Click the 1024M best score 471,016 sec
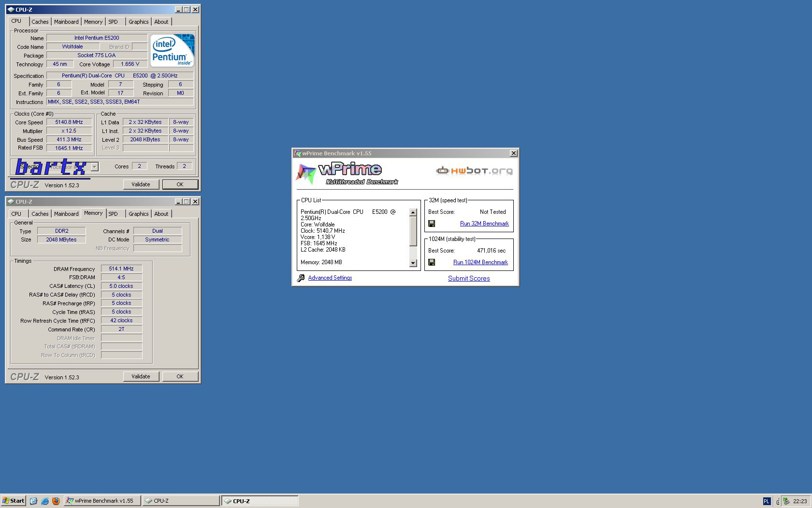This screenshot has width=812, height=508. [x=491, y=251]
